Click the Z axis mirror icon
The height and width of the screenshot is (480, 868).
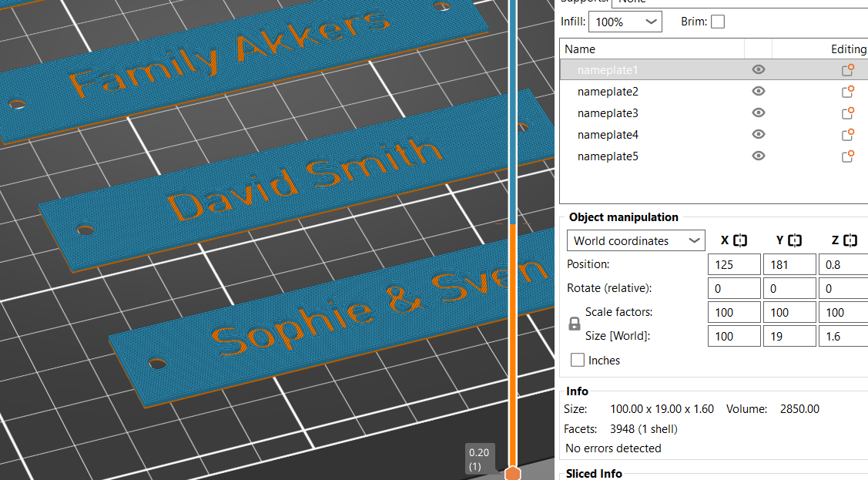pos(850,240)
